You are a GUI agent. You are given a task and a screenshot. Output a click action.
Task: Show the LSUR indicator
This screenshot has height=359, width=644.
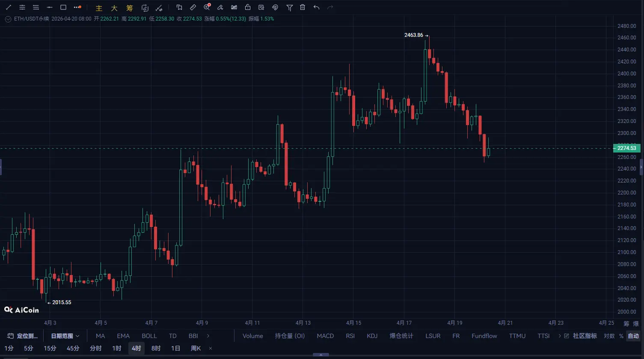[433, 336]
